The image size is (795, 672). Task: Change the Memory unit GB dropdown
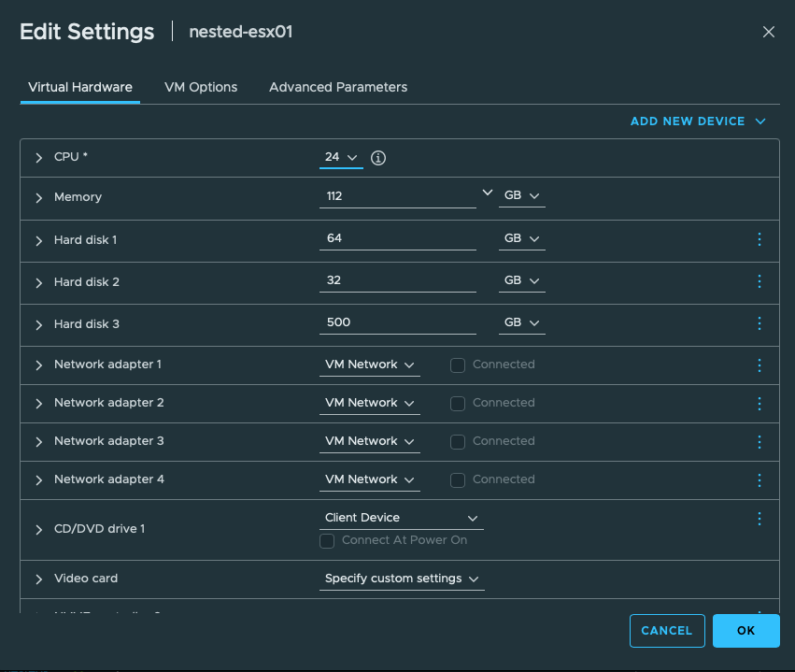point(521,195)
